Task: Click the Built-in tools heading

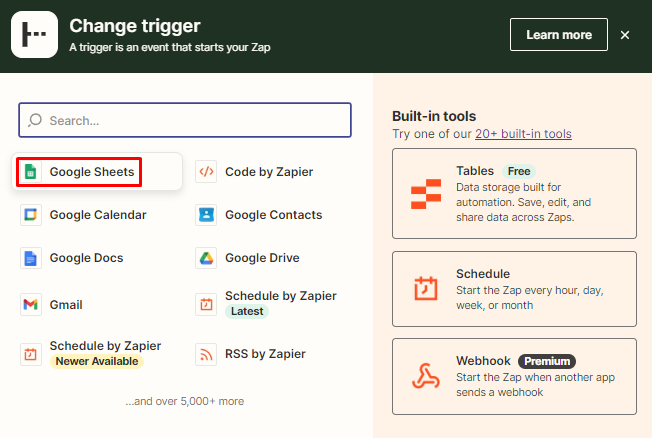Action: (434, 116)
